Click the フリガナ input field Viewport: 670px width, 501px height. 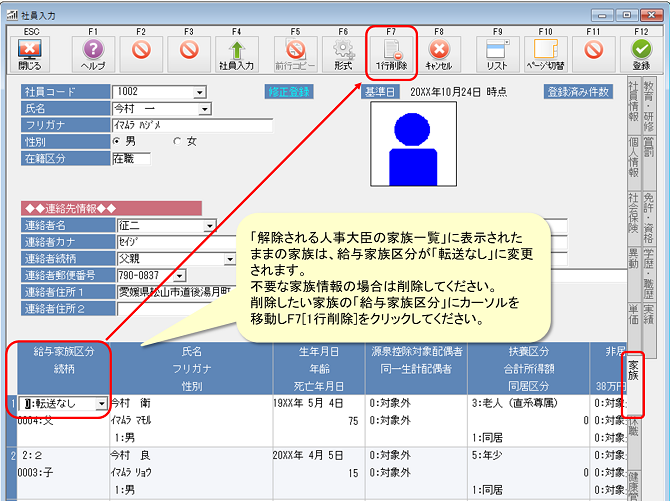192,126
